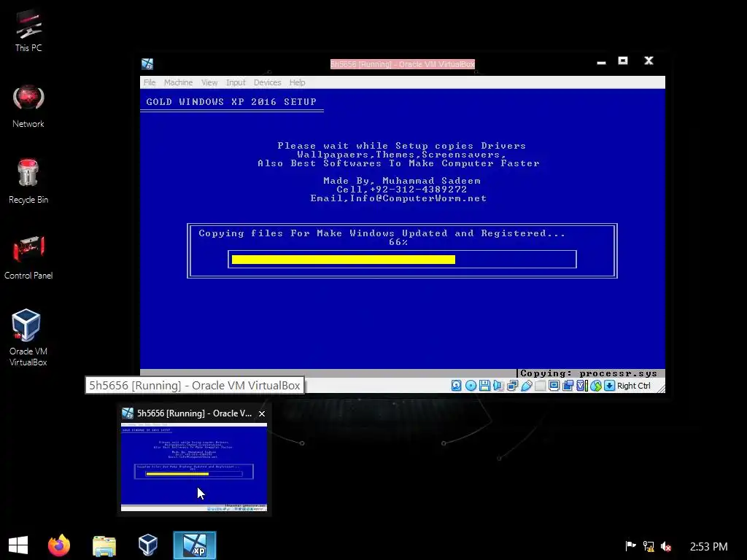Open the Recycle Bin desktop icon
747x560 pixels.
[28, 182]
